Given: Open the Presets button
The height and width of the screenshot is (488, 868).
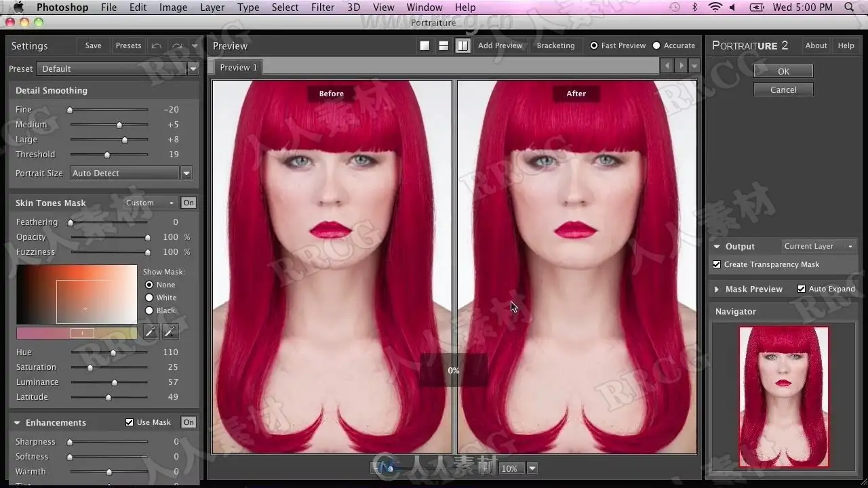Looking at the screenshot, I should (x=128, y=45).
